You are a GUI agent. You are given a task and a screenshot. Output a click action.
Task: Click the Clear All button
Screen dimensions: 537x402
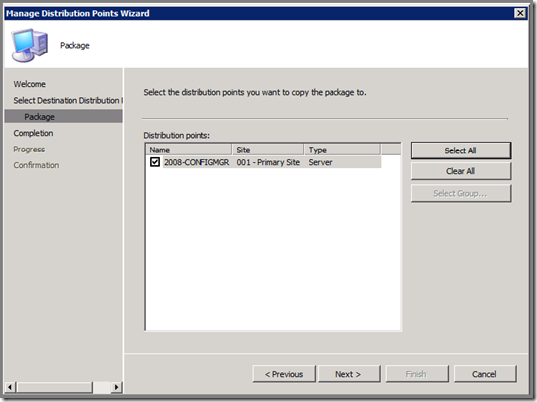click(461, 171)
